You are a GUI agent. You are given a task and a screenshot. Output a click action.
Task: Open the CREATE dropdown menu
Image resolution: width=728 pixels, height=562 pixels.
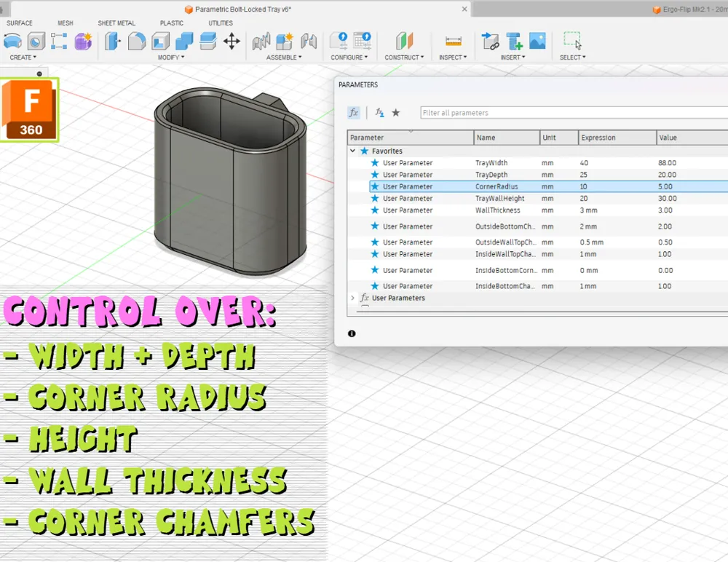(x=23, y=57)
